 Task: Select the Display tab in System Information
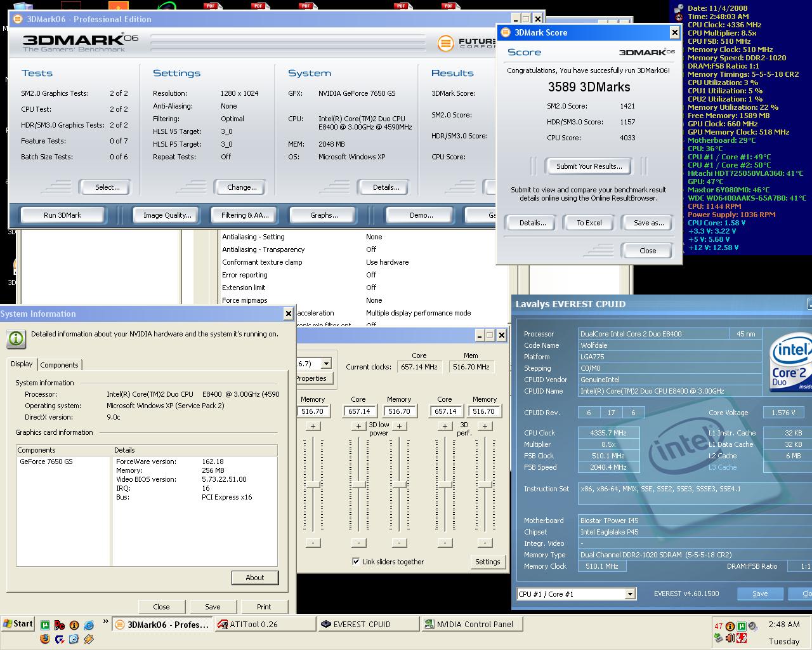click(x=22, y=364)
